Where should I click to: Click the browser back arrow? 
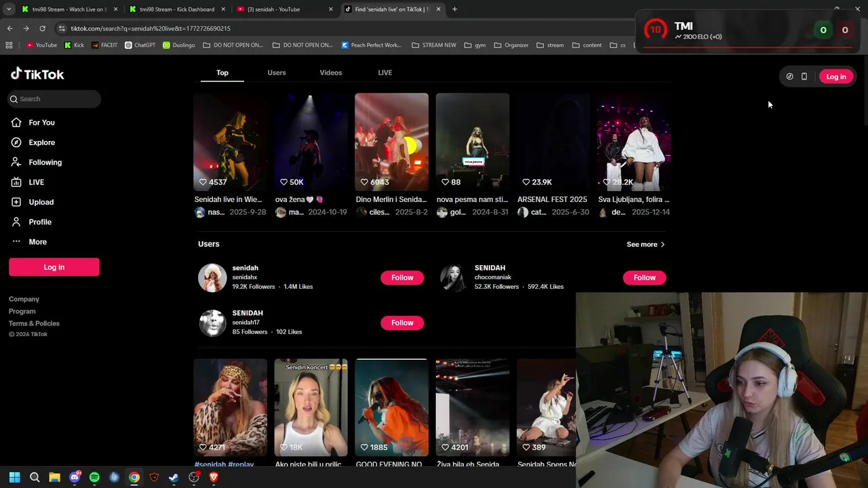pyautogui.click(x=9, y=28)
